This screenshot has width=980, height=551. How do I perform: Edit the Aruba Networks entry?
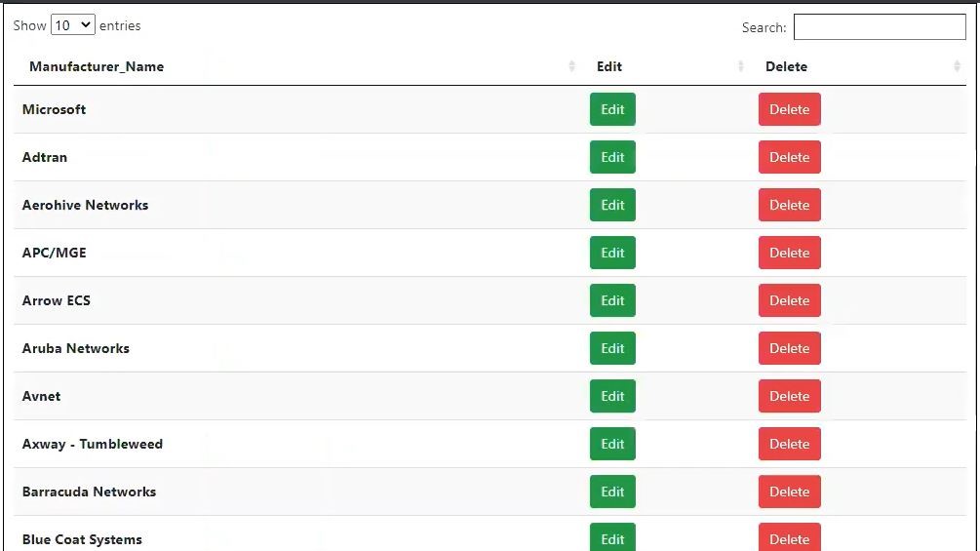612,348
